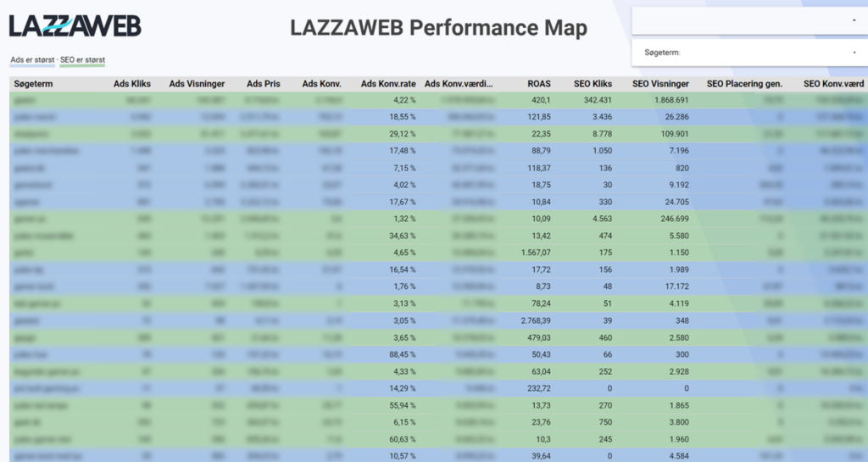Click the LAZZAWEB Performance Map title
The image size is (868, 462).
point(438,27)
